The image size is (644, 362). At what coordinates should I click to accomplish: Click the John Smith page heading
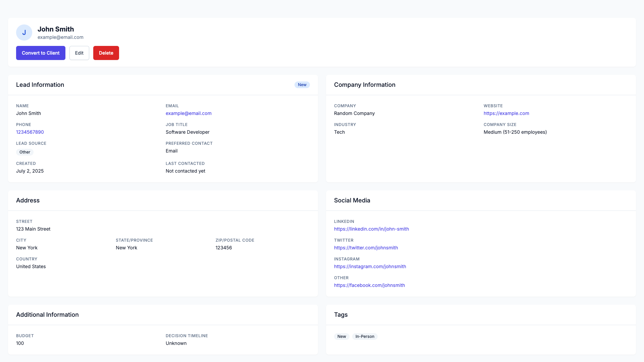pyautogui.click(x=56, y=29)
